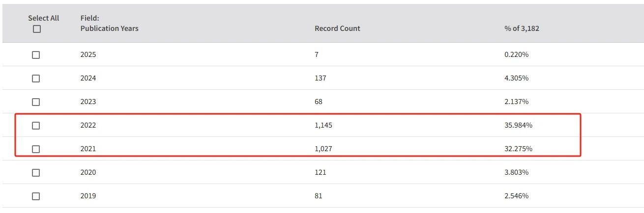
Task: Click the record count value 1,027
Action: click(x=324, y=149)
